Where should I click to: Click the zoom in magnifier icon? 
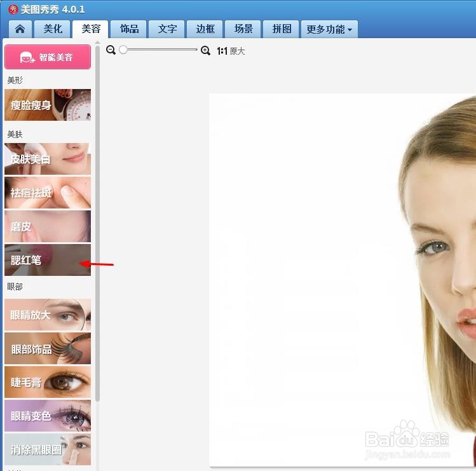(205, 50)
